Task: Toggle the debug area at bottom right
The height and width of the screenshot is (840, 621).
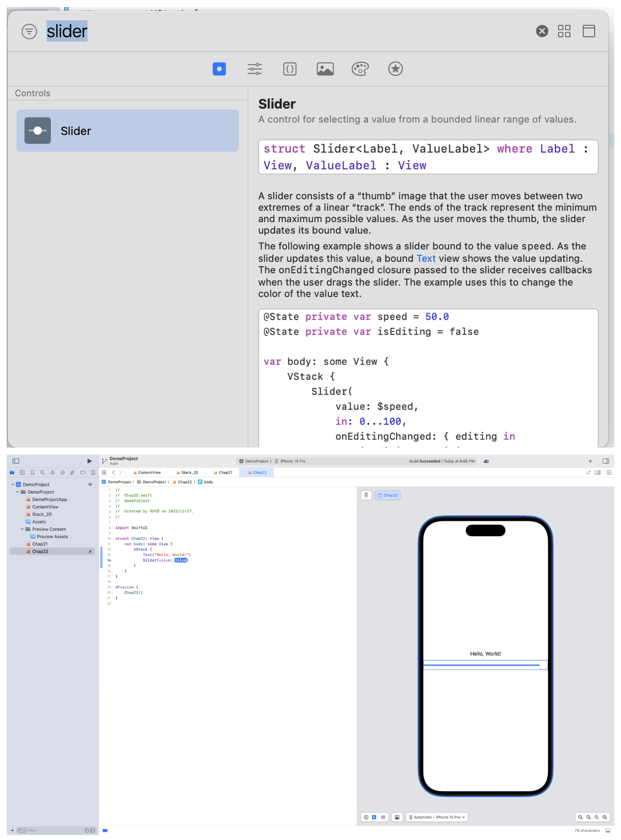Action: point(608,831)
